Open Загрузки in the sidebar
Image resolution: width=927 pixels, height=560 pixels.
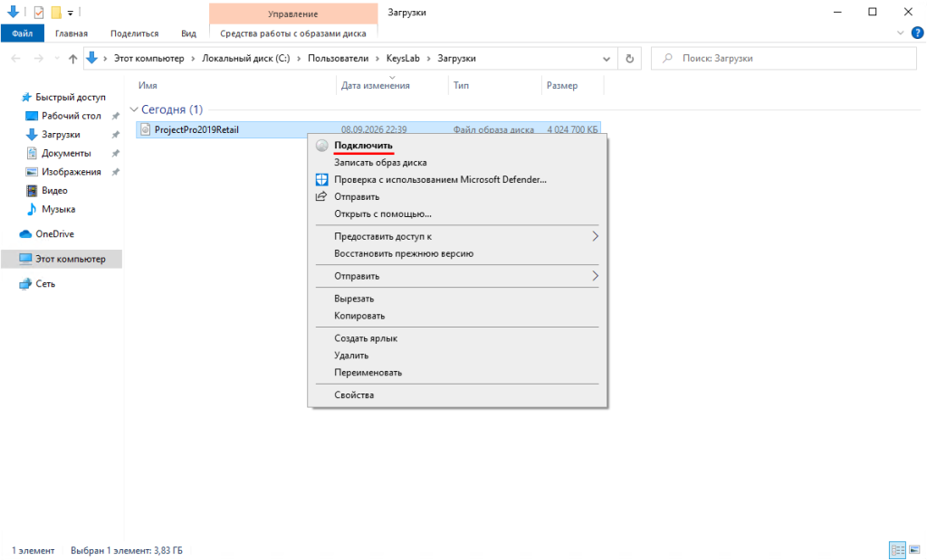click(61, 135)
